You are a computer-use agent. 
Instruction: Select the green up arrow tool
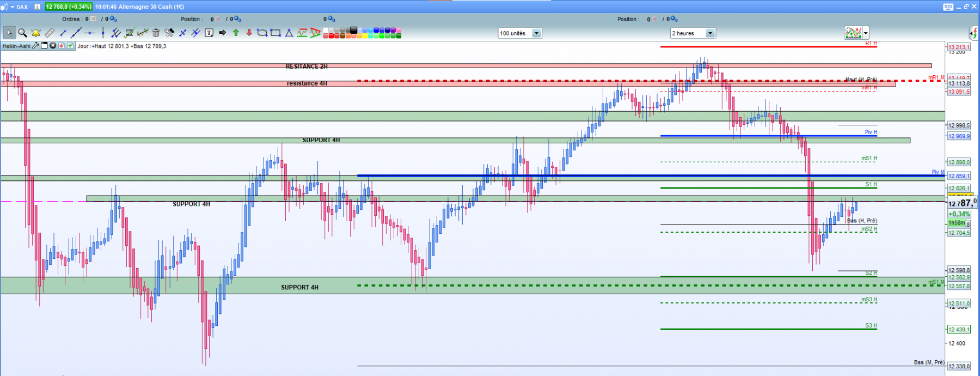tap(236, 33)
